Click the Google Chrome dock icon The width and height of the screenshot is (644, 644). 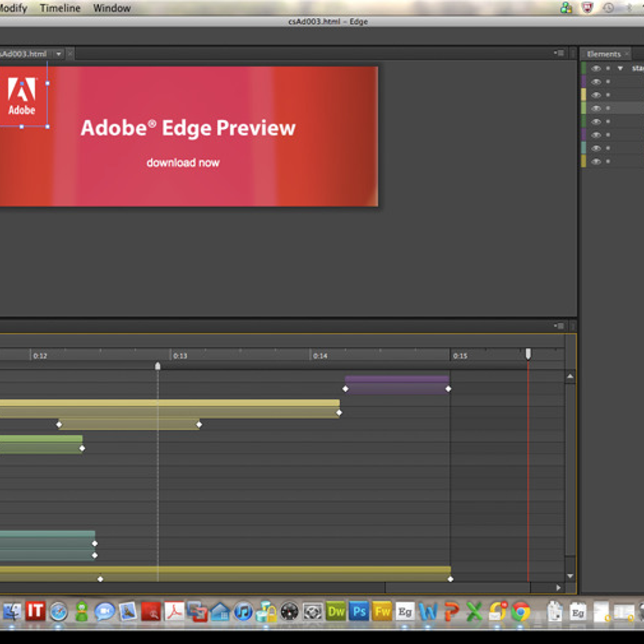520,612
